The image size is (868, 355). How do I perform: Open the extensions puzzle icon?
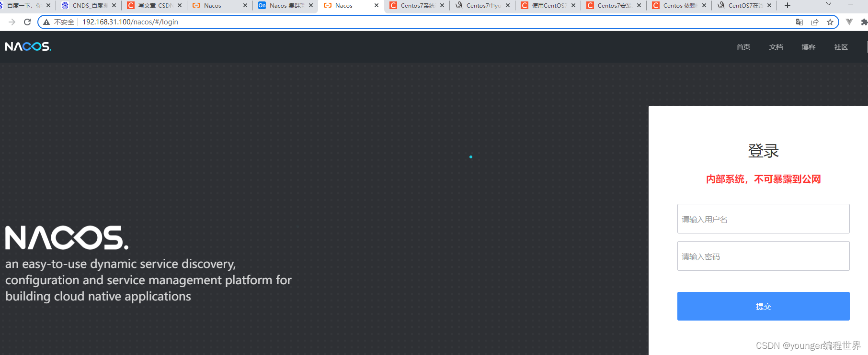point(864,22)
